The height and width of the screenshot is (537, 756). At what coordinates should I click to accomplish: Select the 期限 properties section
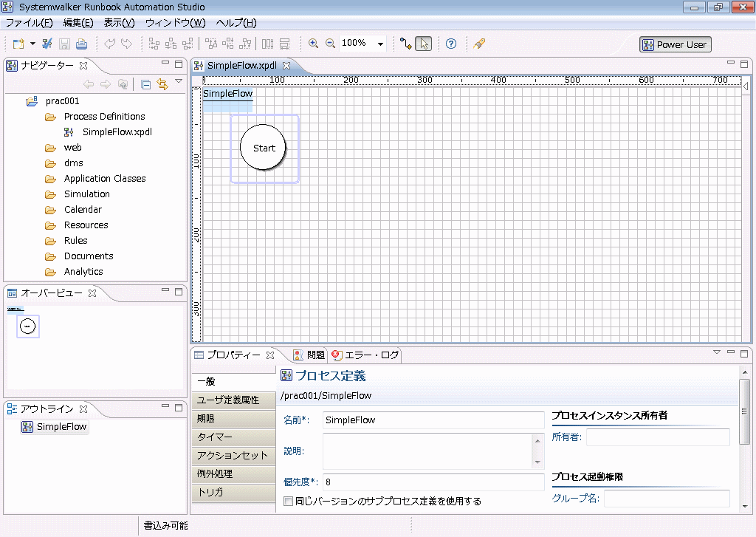[x=233, y=418]
